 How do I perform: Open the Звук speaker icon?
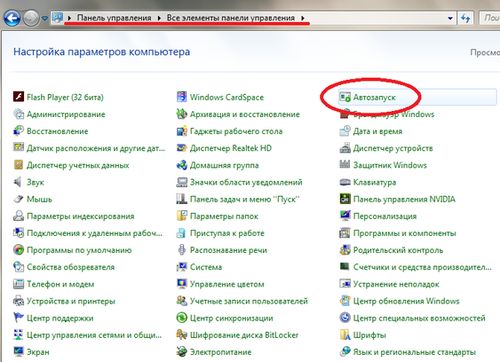coord(18,182)
